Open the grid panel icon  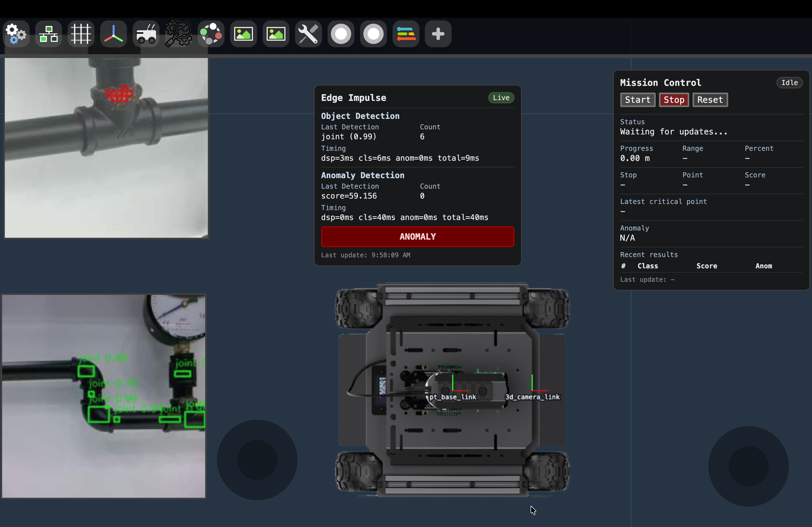81,34
